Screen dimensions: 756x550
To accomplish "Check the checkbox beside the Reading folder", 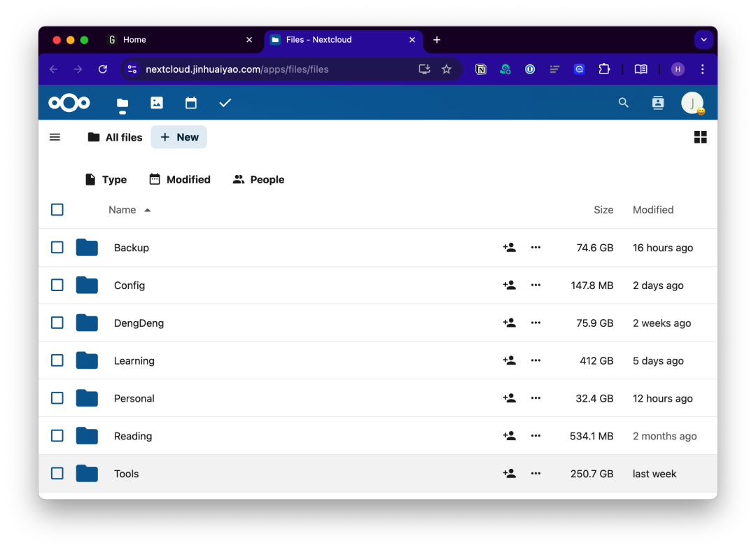I will coord(57,435).
